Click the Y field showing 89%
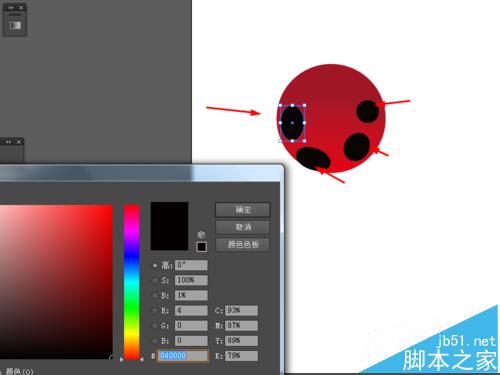 tap(241, 341)
